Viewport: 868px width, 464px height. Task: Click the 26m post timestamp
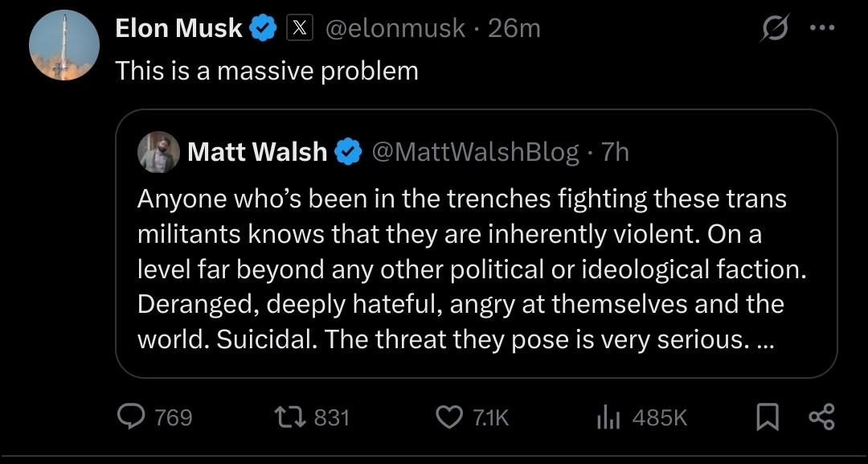click(x=514, y=29)
